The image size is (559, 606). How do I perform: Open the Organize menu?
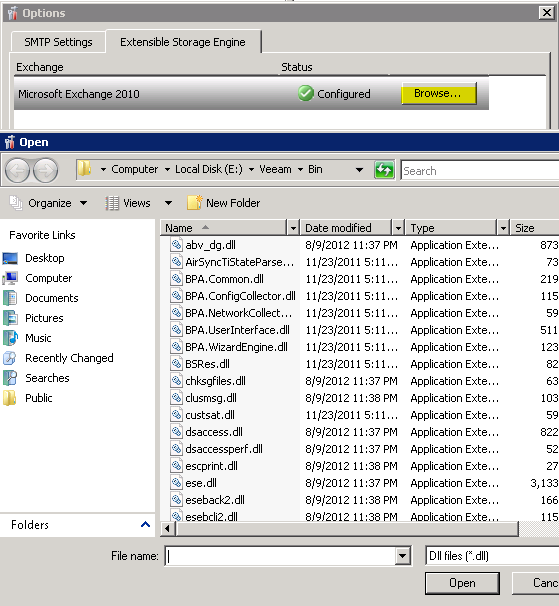tap(48, 203)
